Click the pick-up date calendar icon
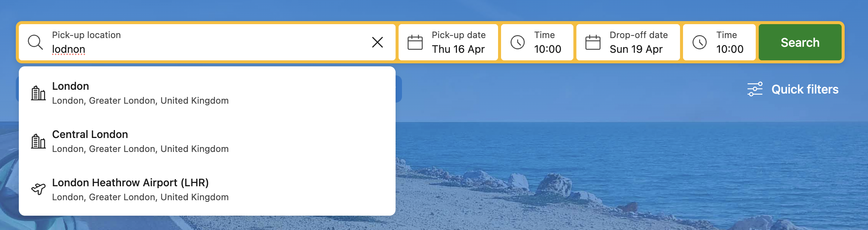Viewport: 868px width, 230px height. coord(415,42)
